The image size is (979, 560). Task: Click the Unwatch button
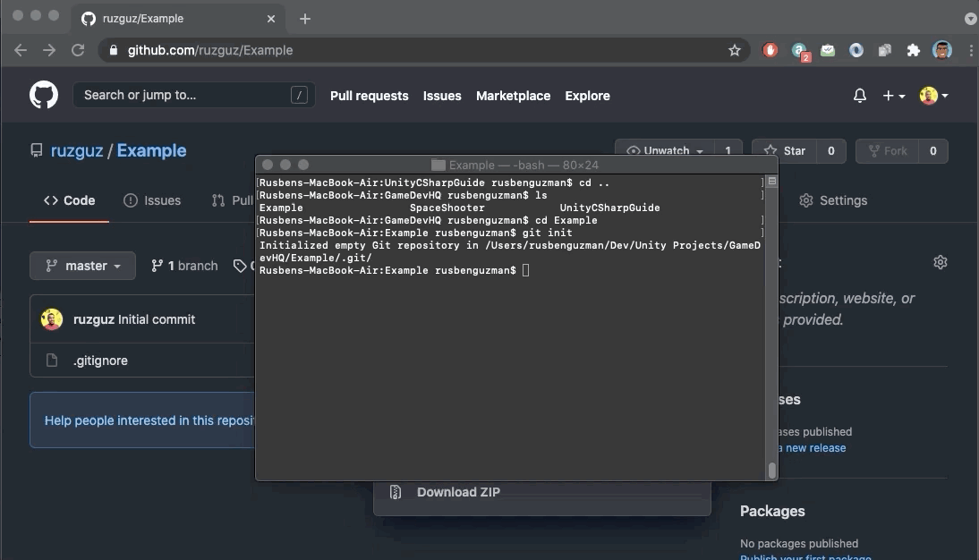coord(665,150)
